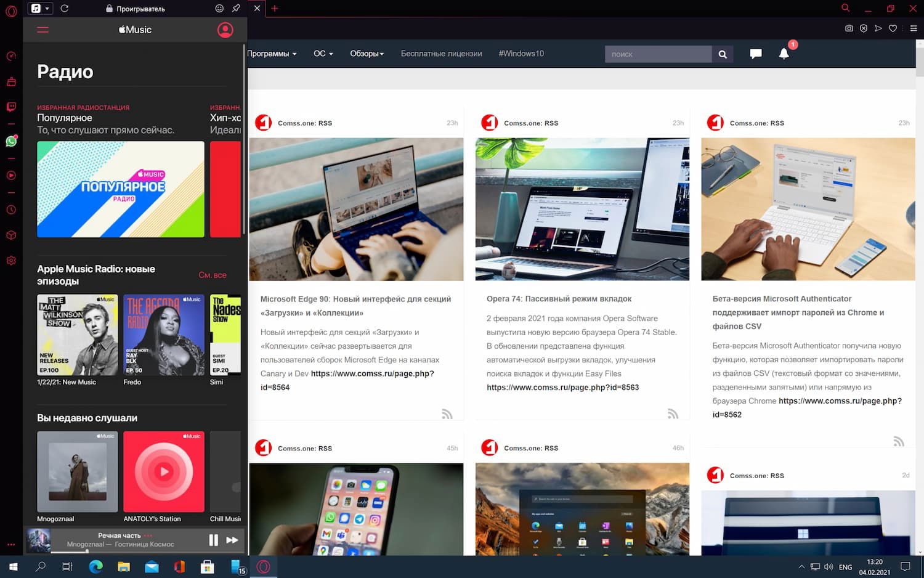Click RSS icon on Microsoft Edge 90 card
Screen dimensions: 924x578
447,414
